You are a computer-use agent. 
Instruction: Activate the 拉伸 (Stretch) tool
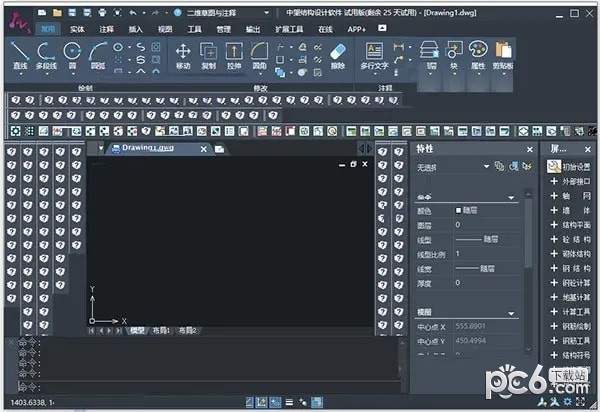[x=234, y=55]
